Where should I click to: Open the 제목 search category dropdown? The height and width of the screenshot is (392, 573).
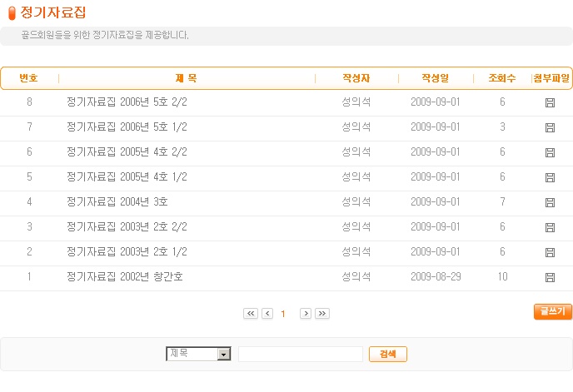pyautogui.click(x=223, y=354)
